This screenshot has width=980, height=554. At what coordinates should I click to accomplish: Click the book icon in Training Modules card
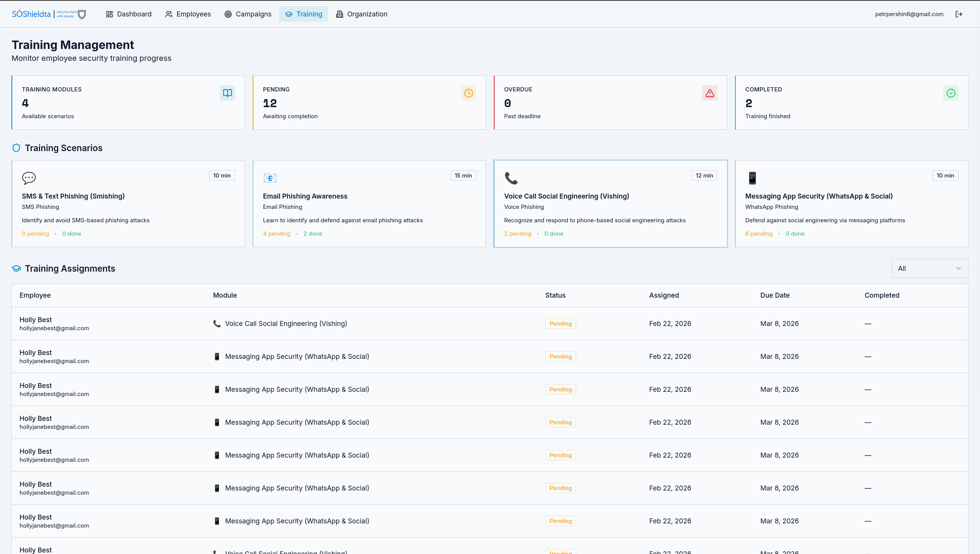coord(227,93)
